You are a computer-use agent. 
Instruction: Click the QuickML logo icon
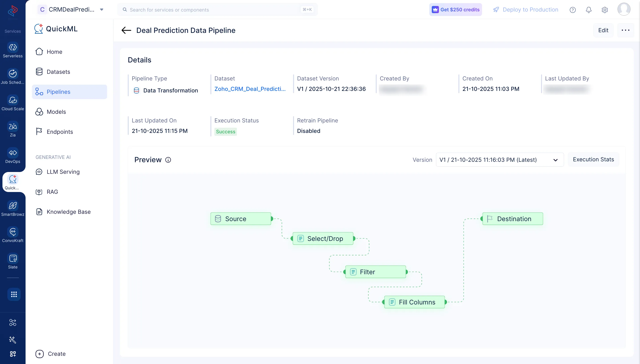(x=39, y=28)
